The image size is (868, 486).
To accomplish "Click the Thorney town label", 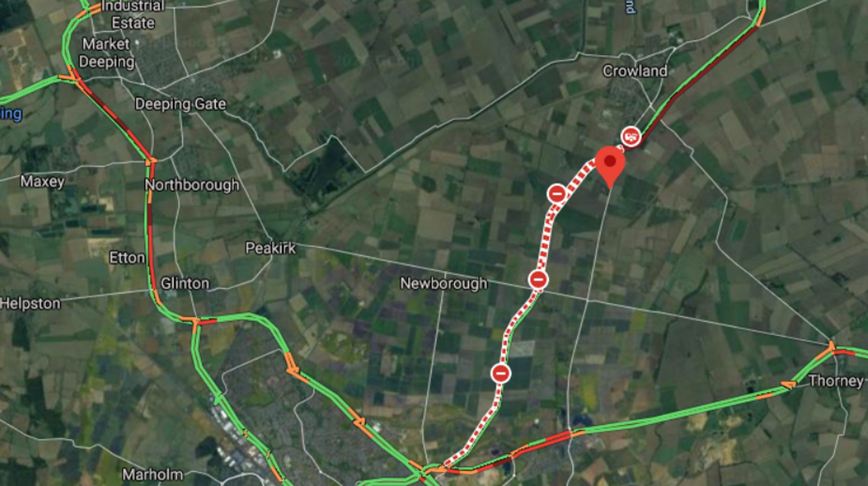I will (836, 381).
